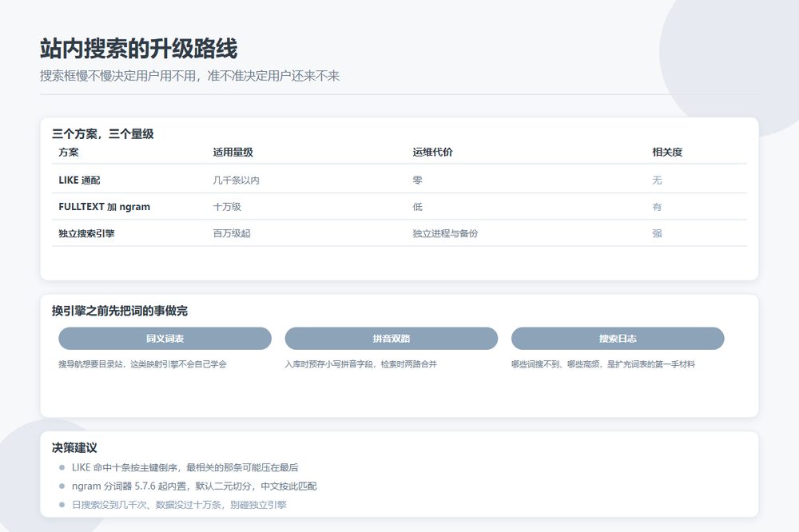Click the cell 十万级

pos(227,207)
